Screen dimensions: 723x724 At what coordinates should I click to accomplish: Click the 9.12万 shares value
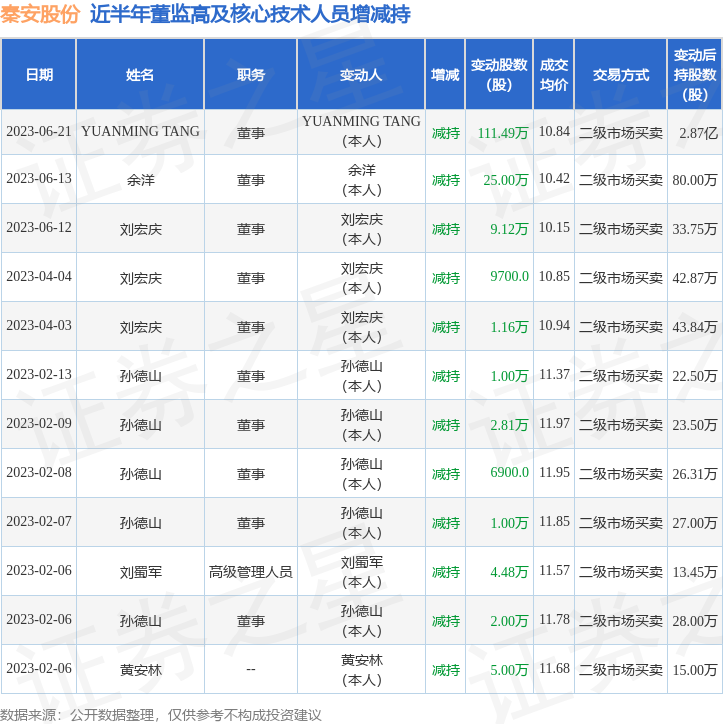[509, 229]
